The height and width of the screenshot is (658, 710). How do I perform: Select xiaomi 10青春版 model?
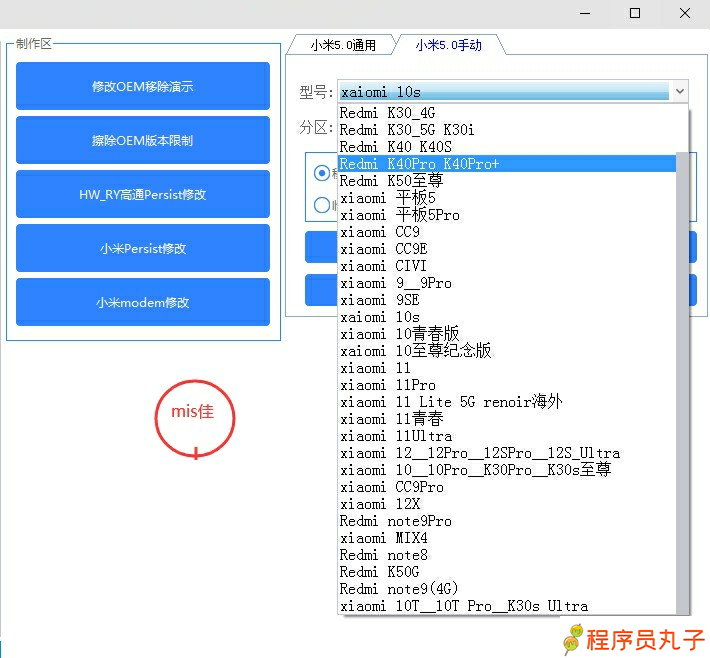507,334
